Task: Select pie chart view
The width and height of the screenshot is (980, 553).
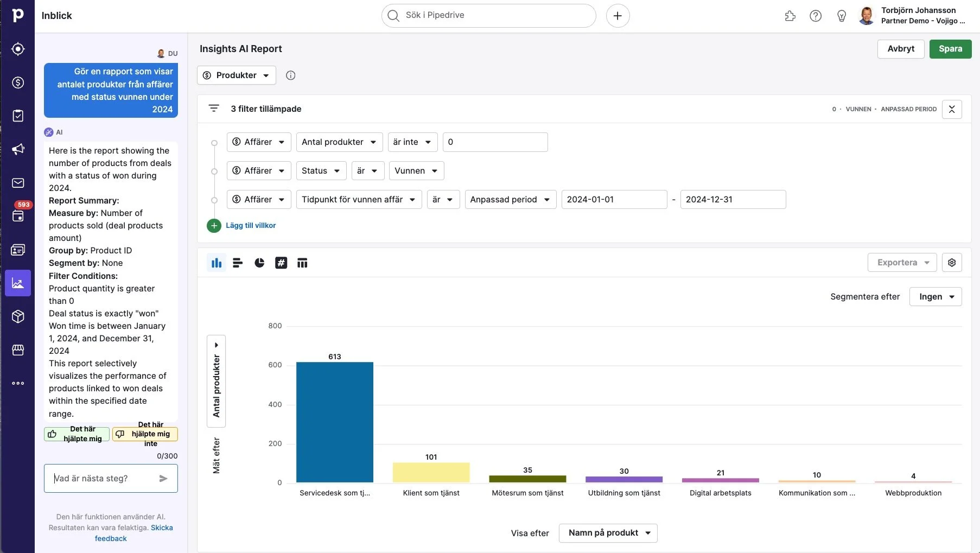Action: coord(259,263)
